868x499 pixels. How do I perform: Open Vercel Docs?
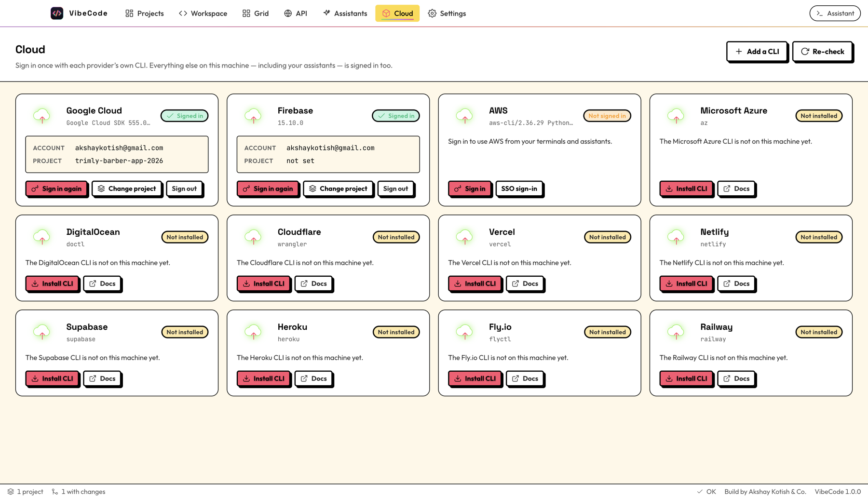(525, 283)
